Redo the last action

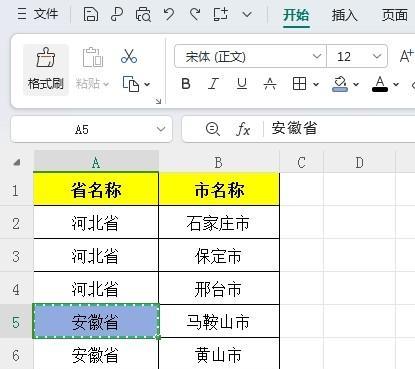[195, 15]
